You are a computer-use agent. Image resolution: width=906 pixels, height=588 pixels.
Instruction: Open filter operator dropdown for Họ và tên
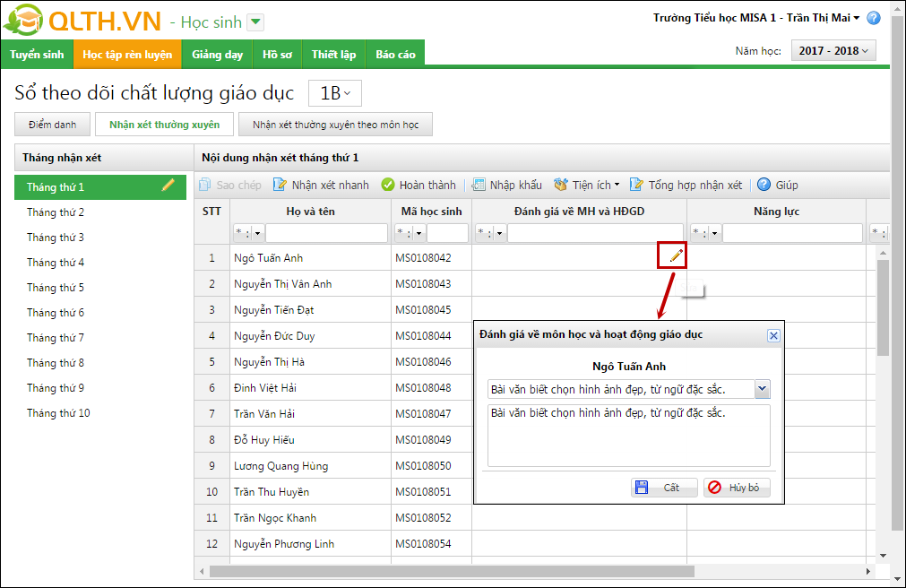click(x=258, y=233)
